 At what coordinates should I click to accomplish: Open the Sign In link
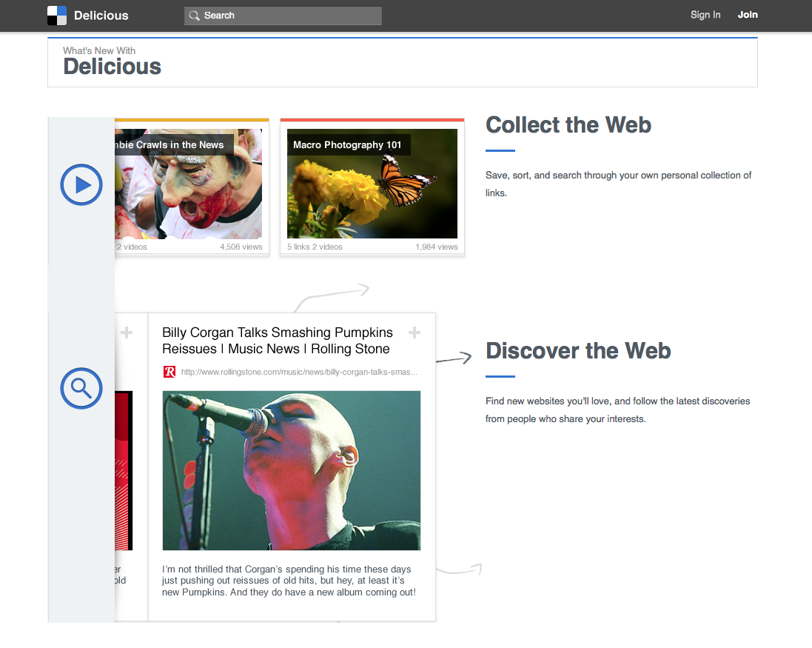coord(705,15)
